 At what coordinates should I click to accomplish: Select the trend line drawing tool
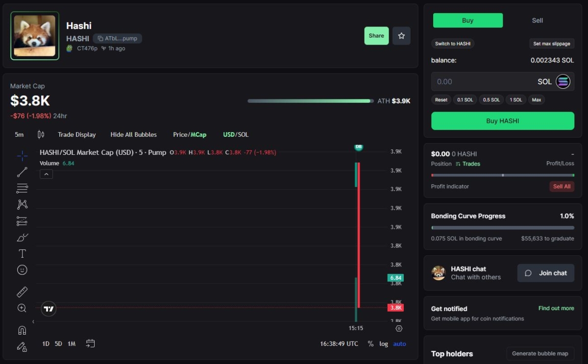[22, 172]
